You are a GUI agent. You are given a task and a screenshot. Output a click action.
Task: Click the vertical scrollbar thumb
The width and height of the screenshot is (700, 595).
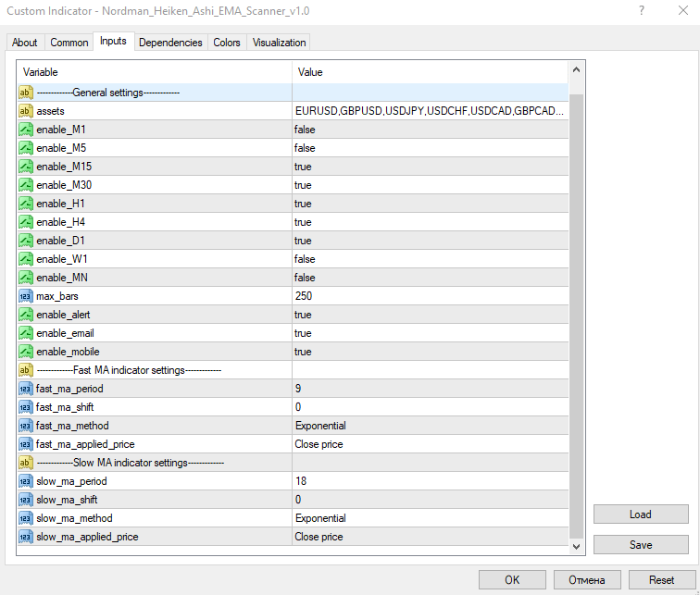[x=576, y=316]
